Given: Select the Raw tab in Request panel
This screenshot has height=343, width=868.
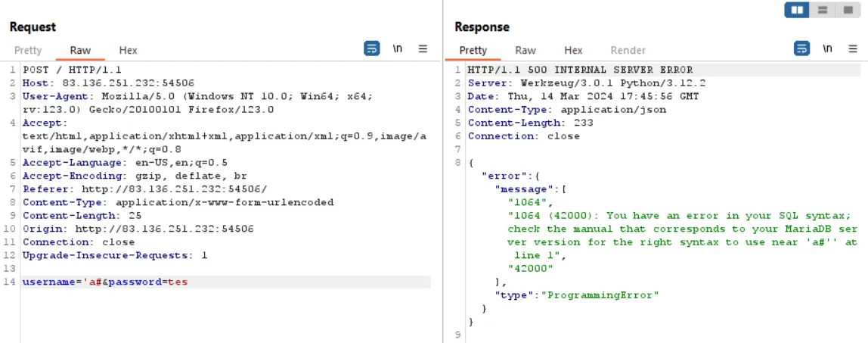Looking at the screenshot, I should pyautogui.click(x=80, y=51).
